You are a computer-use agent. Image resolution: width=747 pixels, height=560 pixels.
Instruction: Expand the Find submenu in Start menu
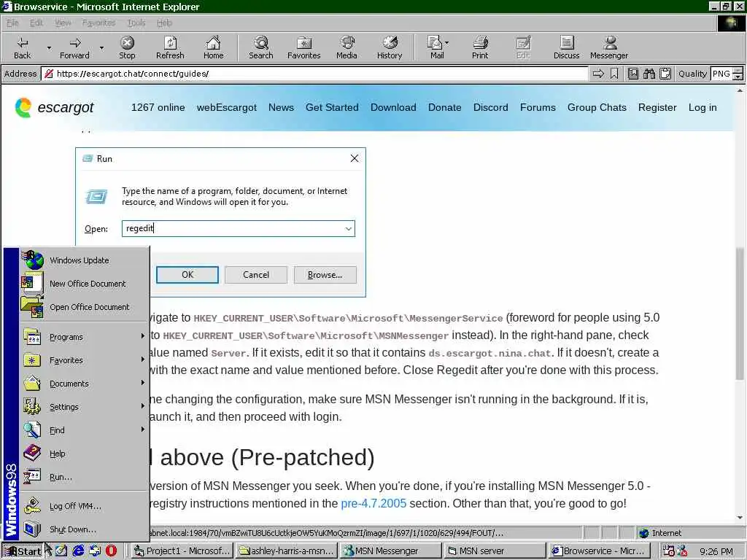84,430
